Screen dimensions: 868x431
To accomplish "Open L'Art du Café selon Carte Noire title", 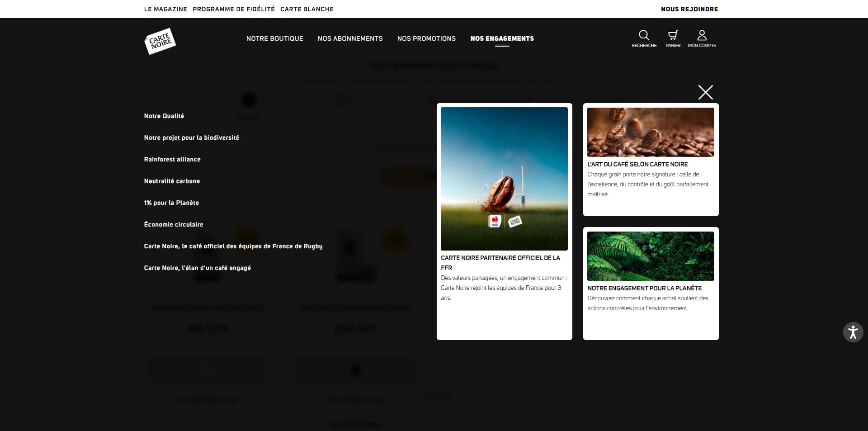I will pos(637,164).
